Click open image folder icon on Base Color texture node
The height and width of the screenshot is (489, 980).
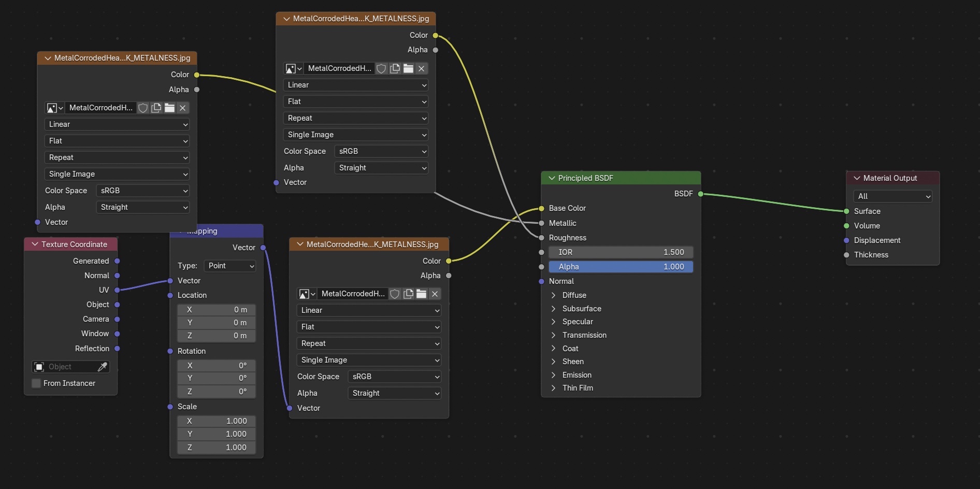(x=422, y=294)
